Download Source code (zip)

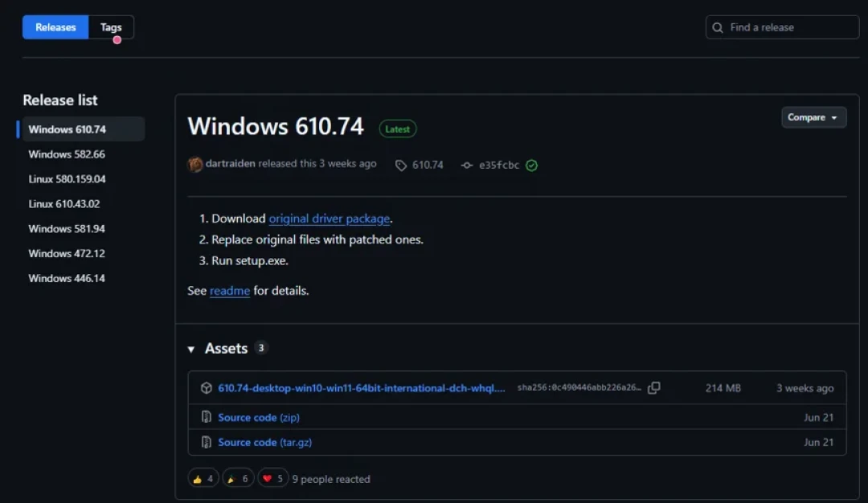pyautogui.click(x=259, y=417)
